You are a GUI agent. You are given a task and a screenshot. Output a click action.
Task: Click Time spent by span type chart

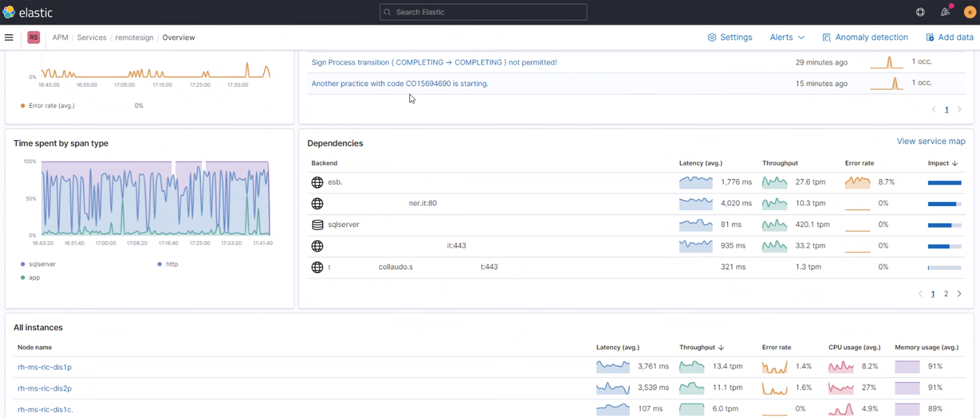click(156, 198)
